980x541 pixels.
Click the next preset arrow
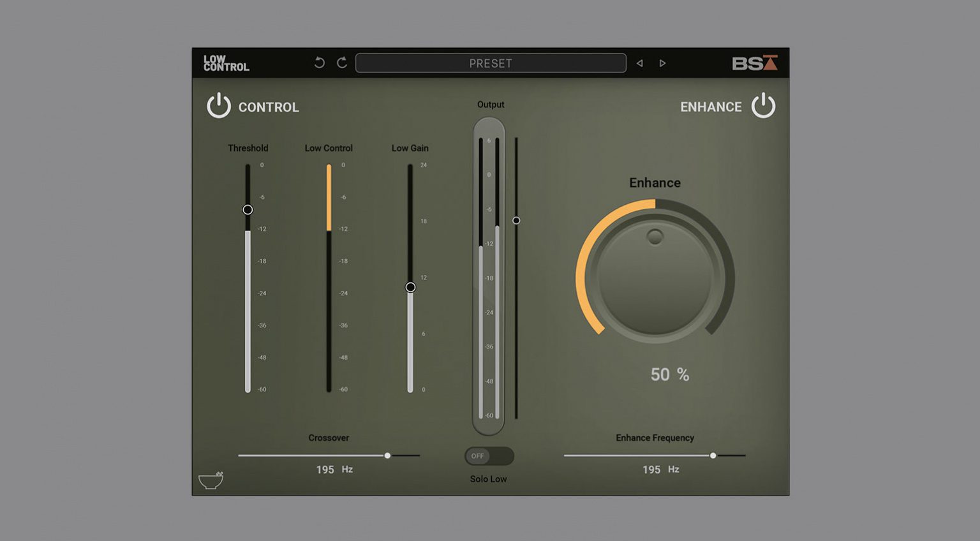pos(662,63)
